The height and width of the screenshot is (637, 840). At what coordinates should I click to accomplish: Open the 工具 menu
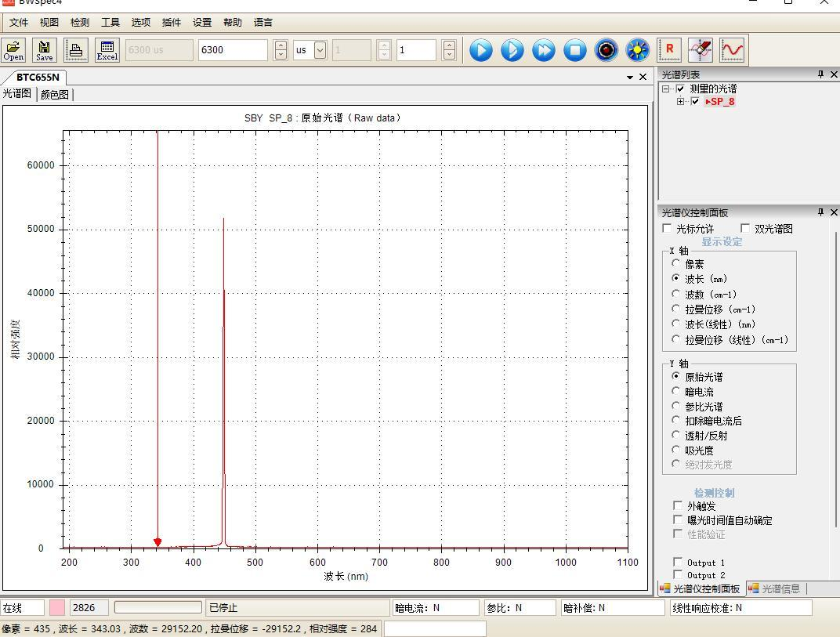pyautogui.click(x=110, y=23)
